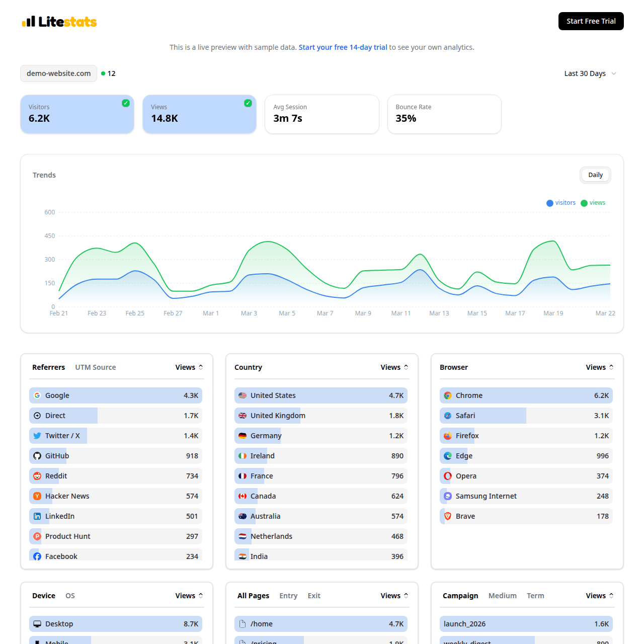Screen dimensions: 644x644
Task: Click the Twitter / X referrer icon
Action: [37, 436]
